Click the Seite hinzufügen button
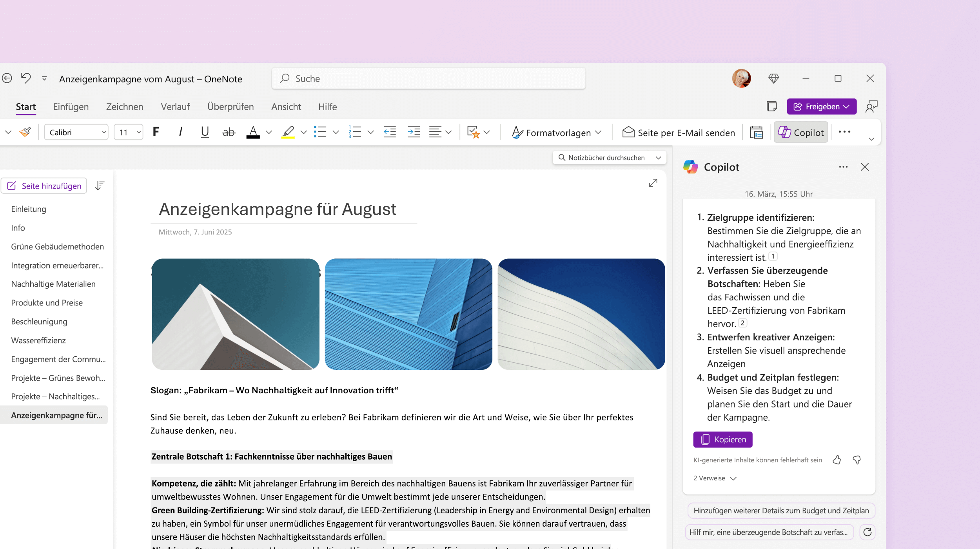 coord(44,185)
